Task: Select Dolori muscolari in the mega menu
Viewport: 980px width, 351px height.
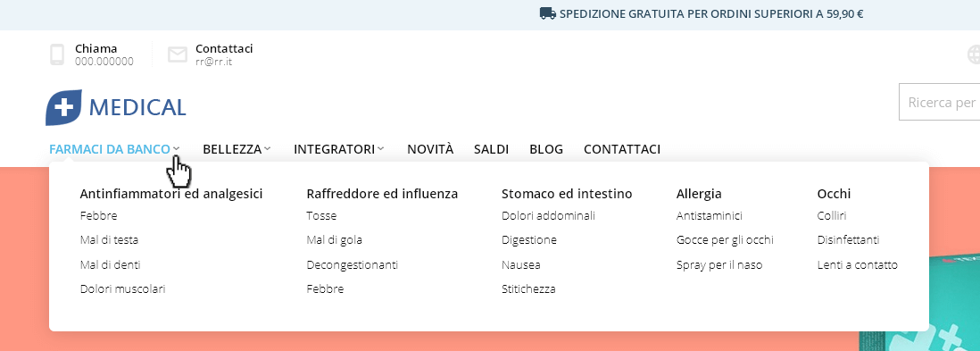Action: [x=122, y=289]
